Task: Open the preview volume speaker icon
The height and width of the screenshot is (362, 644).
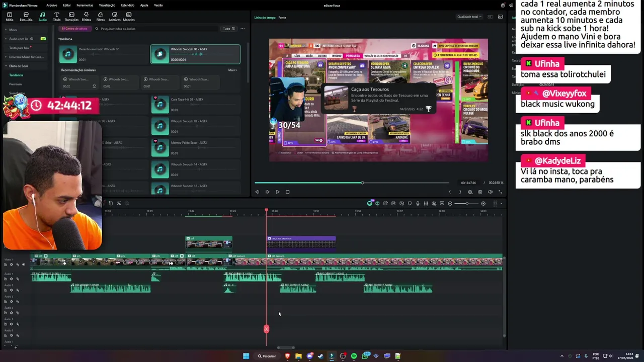Action: [490, 192]
